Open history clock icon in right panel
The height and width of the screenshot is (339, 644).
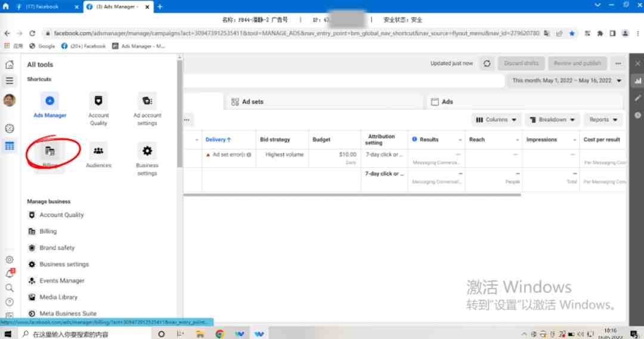tap(637, 115)
